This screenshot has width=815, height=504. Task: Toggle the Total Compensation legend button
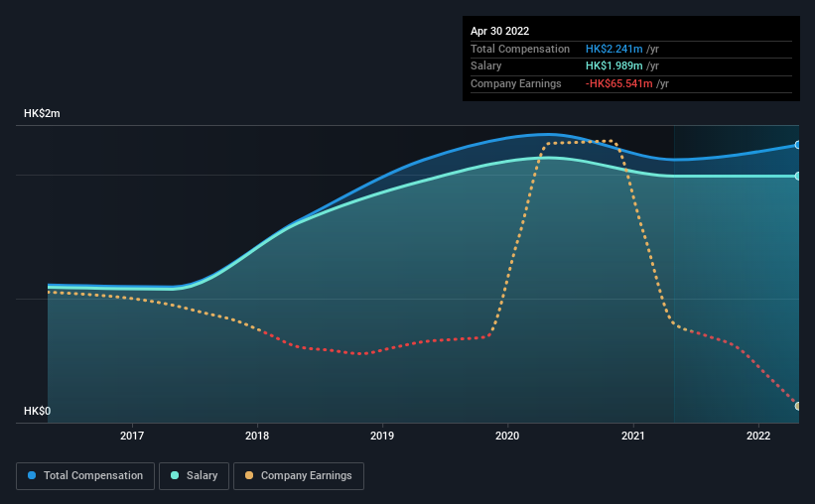pyautogui.click(x=85, y=476)
